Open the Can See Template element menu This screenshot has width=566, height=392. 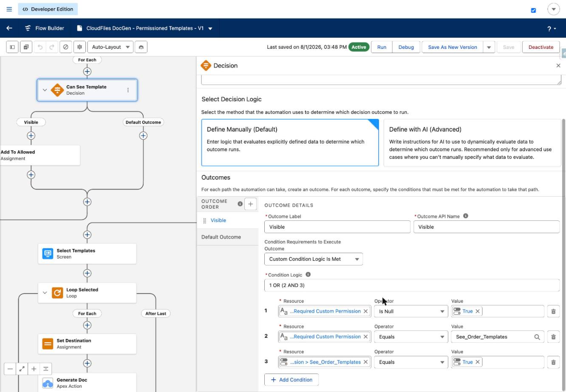(128, 90)
